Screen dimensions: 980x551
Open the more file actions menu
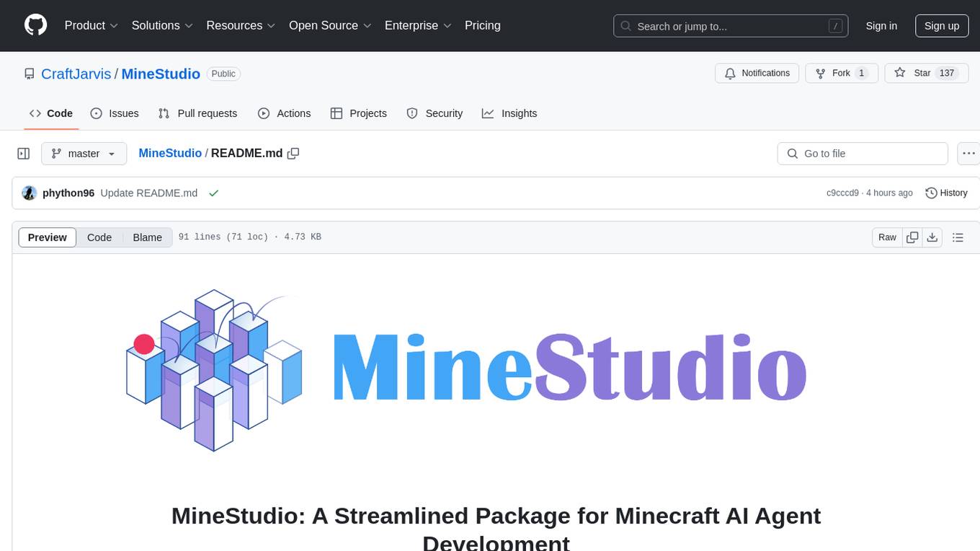tap(968, 154)
